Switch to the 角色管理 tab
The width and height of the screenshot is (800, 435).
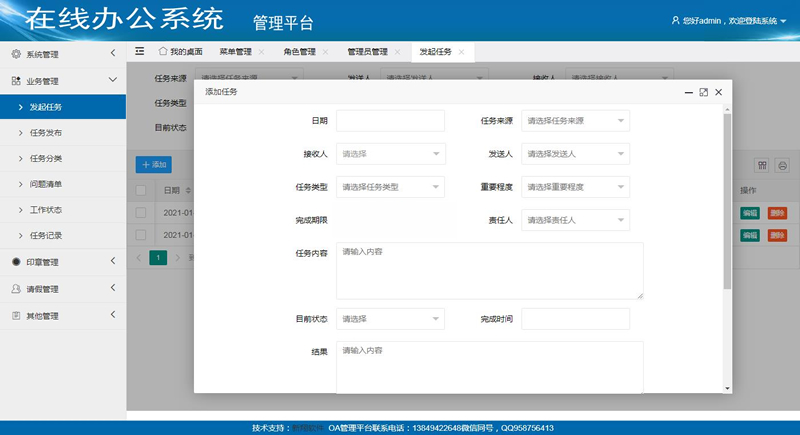click(299, 52)
